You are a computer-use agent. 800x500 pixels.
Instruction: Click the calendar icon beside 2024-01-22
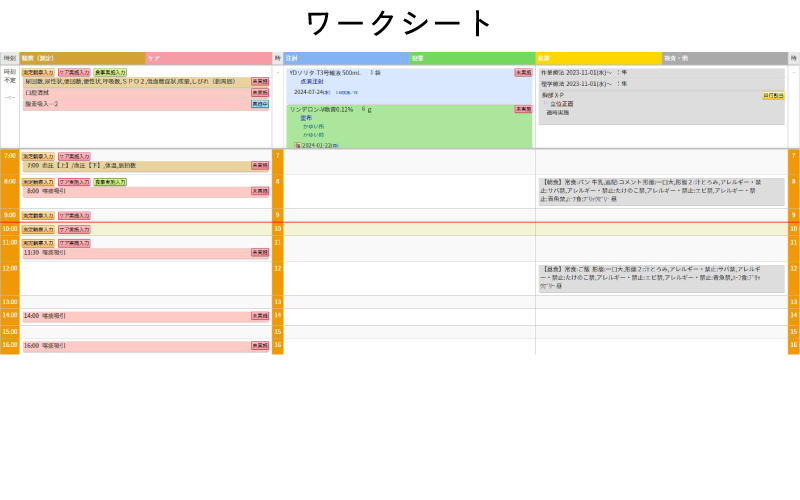click(297, 145)
